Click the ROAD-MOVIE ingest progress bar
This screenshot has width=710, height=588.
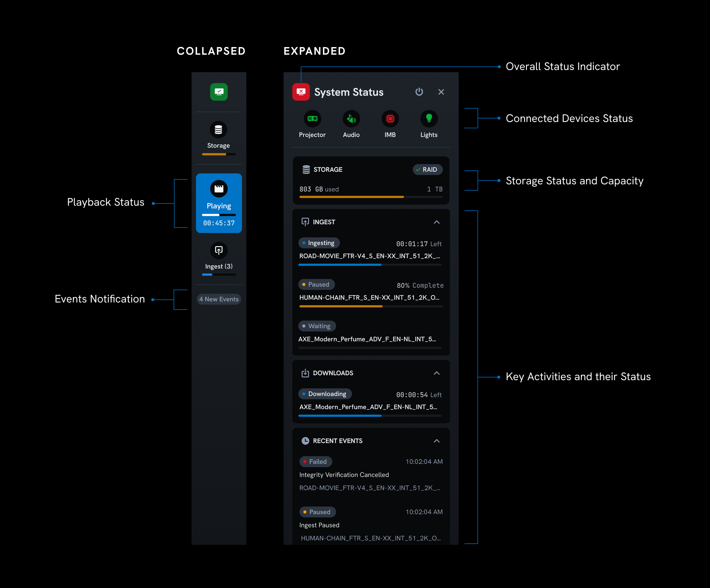[x=370, y=265]
